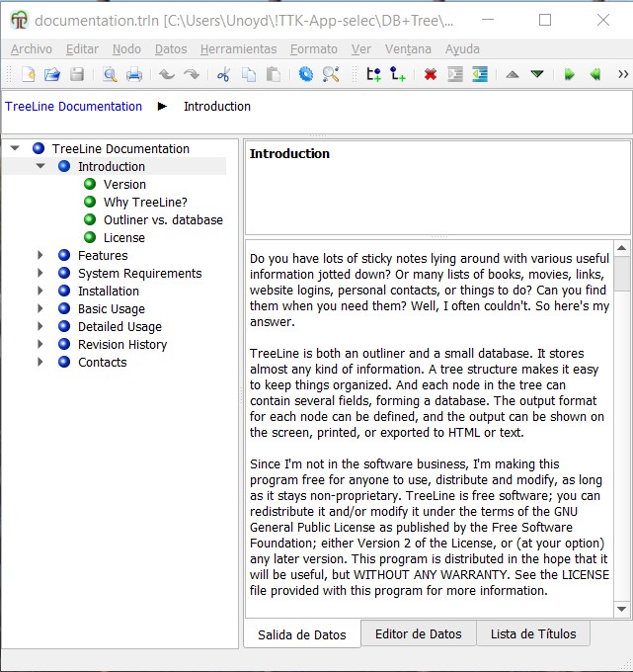The width and height of the screenshot is (633, 672).
Task: Open the Formato menu
Action: (313, 48)
